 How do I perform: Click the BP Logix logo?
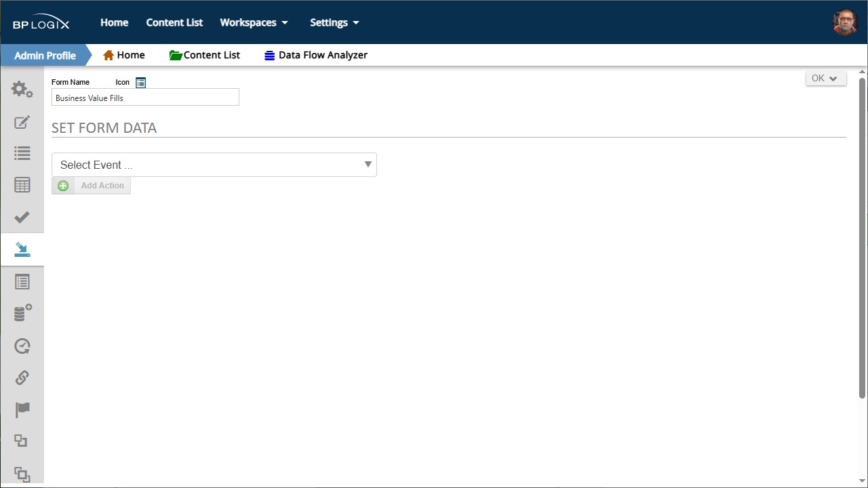(x=41, y=23)
